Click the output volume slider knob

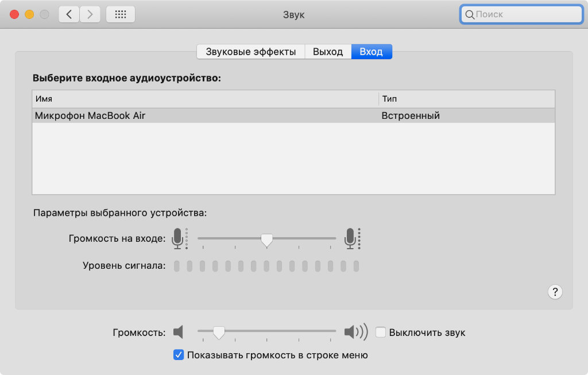pyautogui.click(x=219, y=332)
